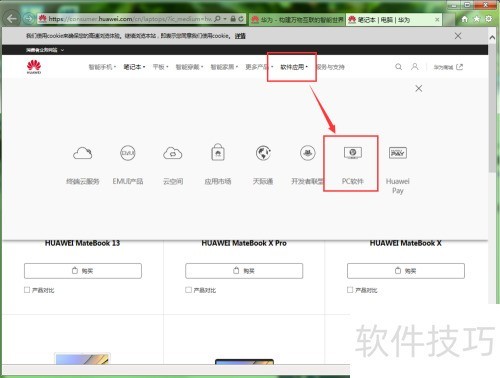
Task: Open the 天际通 globe icon
Action: (263, 153)
